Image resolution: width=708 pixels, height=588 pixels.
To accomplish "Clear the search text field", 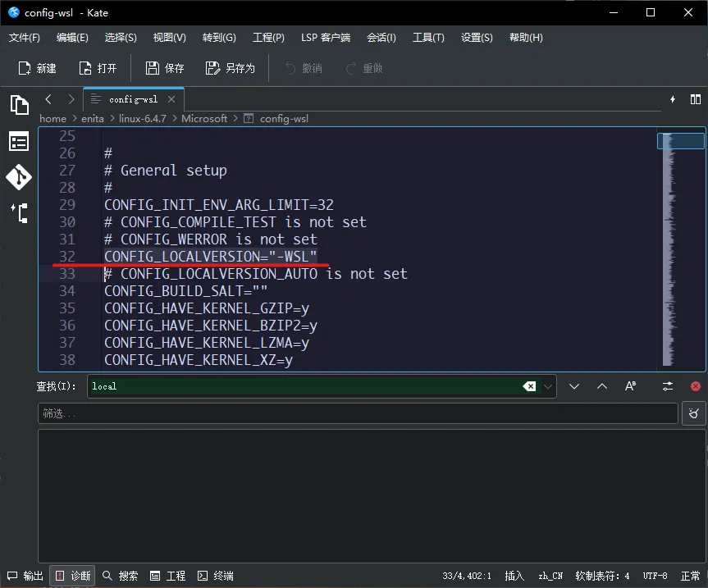I will tap(529, 386).
